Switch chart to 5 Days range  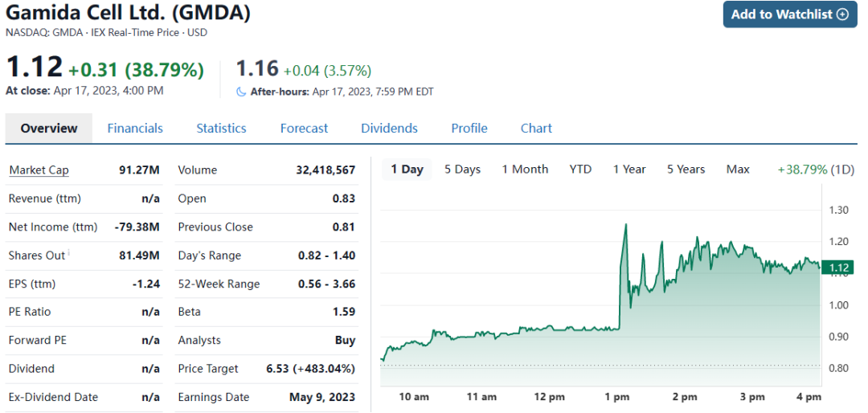(462, 170)
